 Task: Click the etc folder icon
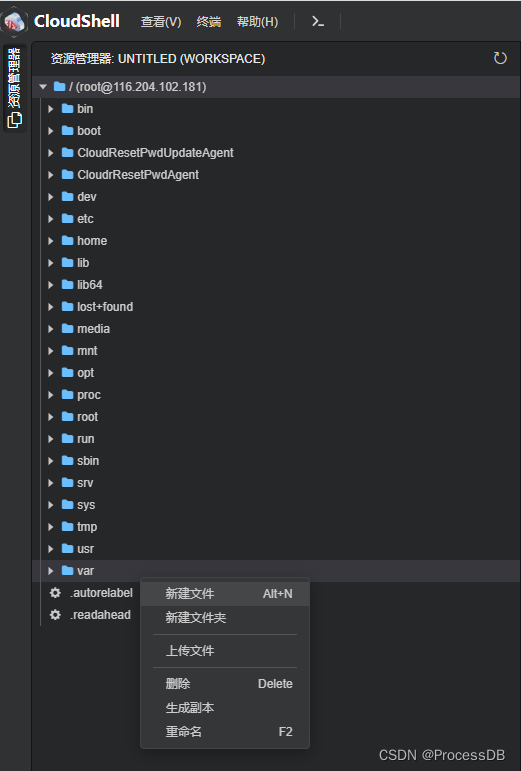click(x=67, y=218)
